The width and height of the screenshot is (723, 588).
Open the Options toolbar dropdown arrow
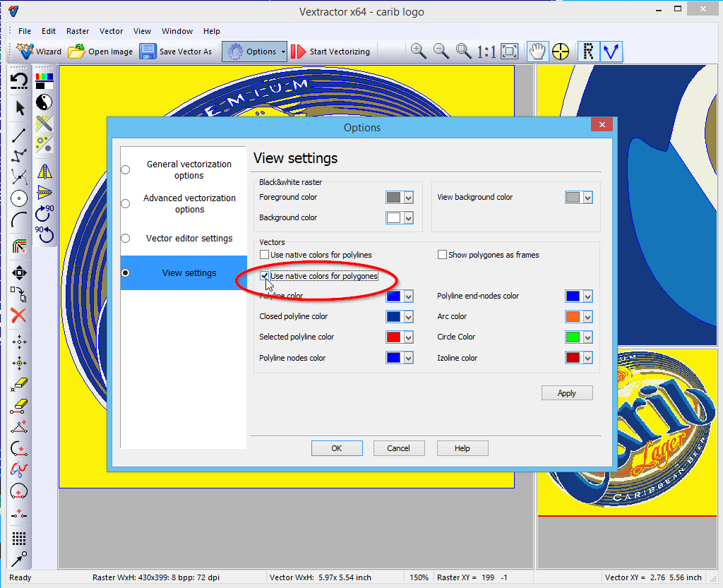pos(283,52)
